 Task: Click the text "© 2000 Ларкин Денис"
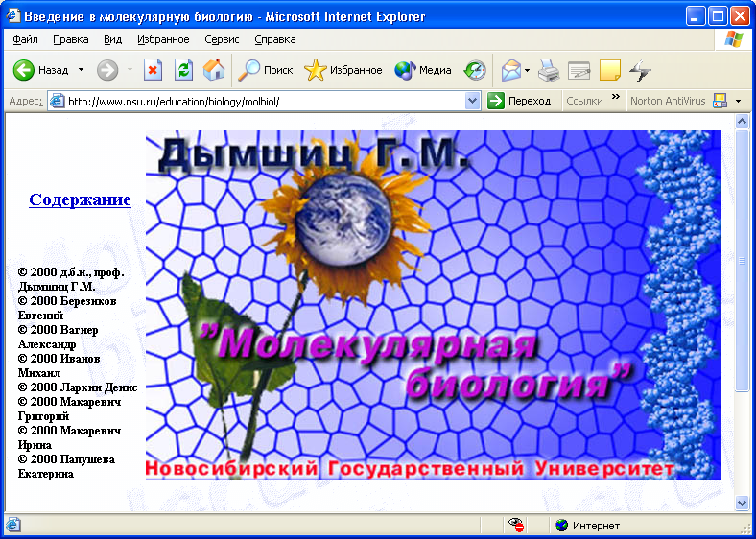[78, 387]
